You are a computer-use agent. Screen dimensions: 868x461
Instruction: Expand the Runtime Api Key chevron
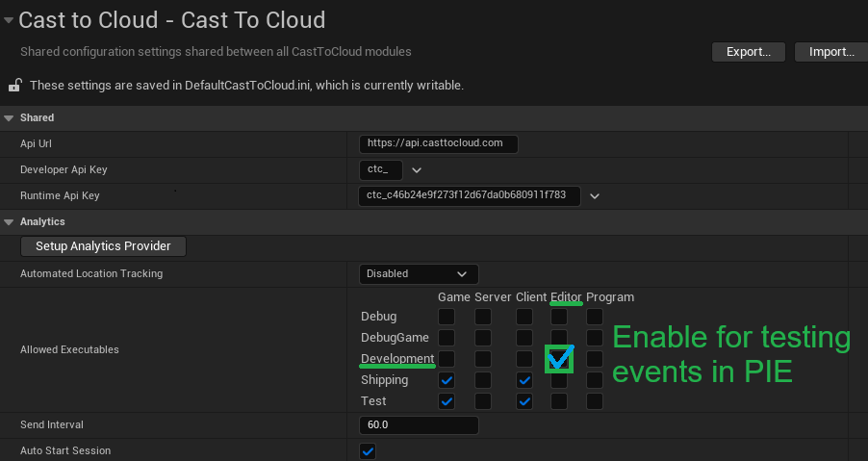(x=595, y=196)
